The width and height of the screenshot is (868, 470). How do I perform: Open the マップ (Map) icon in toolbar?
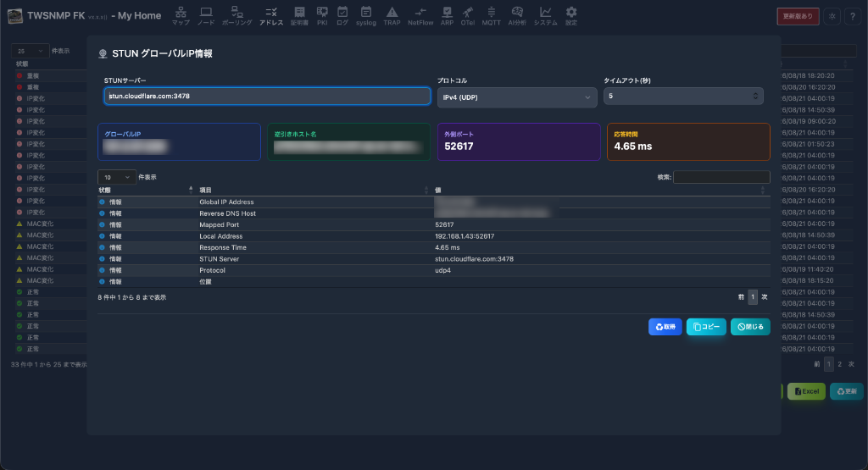pyautogui.click(x=181, y=15)
